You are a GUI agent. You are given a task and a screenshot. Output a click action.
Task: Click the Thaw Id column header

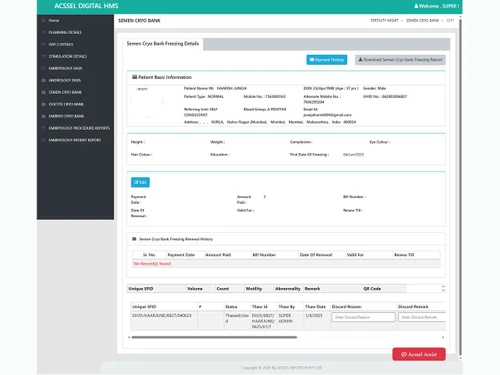(x=260, y=307)
